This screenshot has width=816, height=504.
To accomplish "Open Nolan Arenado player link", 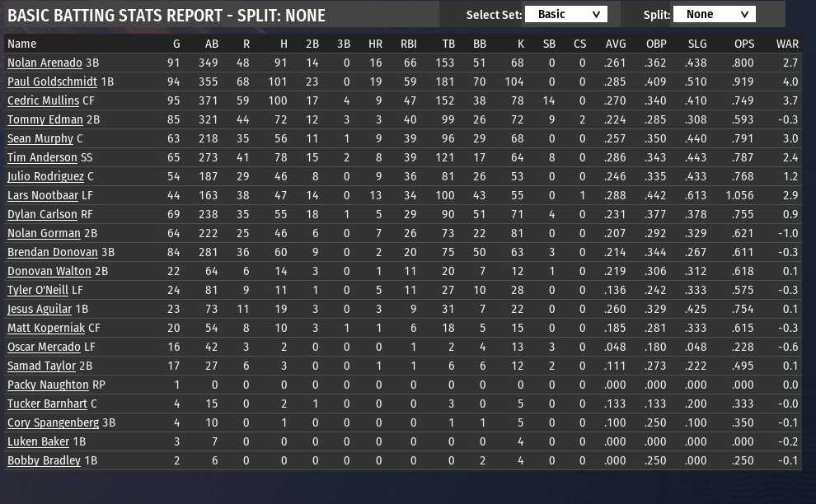I will coord(45,63).
